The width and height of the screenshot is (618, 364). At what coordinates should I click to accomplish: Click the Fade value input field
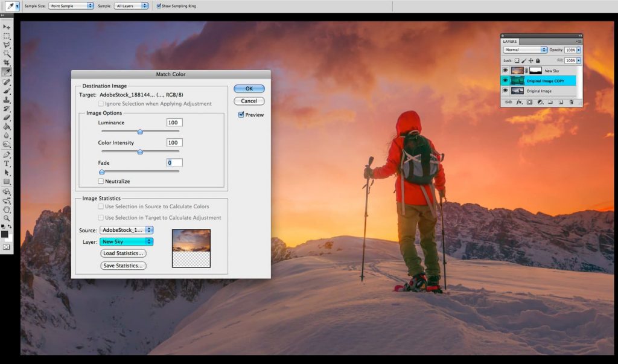pyautogui.click(x=174, y=163)
